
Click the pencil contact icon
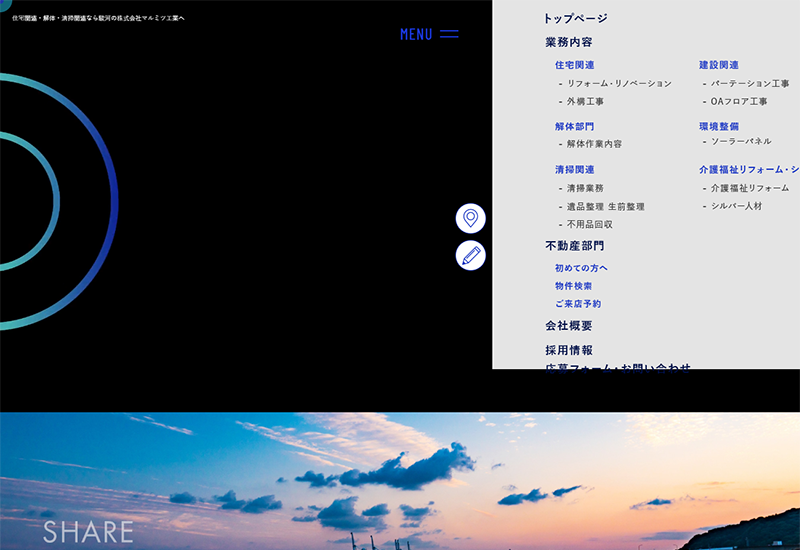(470, 255)
